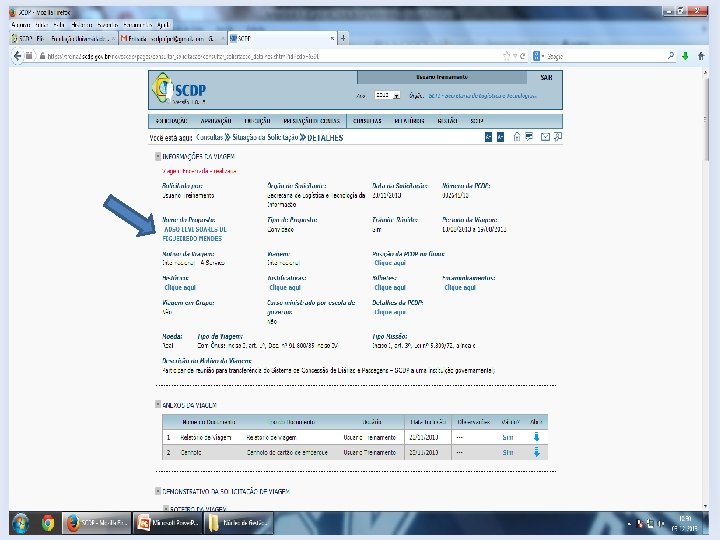Image resolution: width=720 pixels, height=540 pixels.
Task: Click the Órgão link in the page header
Action: coord(482,96)
